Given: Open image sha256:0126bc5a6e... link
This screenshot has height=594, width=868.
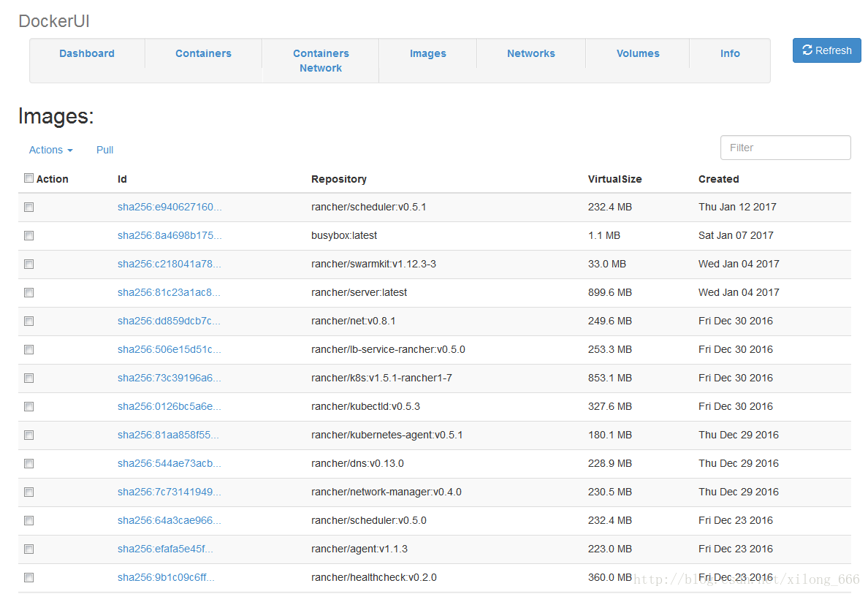Looking at the screenshot, I should 170,406.
